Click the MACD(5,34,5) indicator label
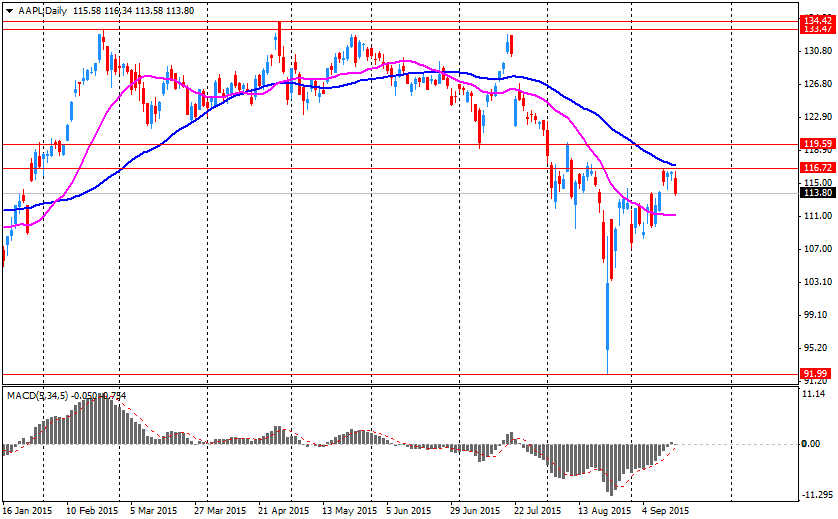Screen dimensions: 838x519 click(37, 396)
